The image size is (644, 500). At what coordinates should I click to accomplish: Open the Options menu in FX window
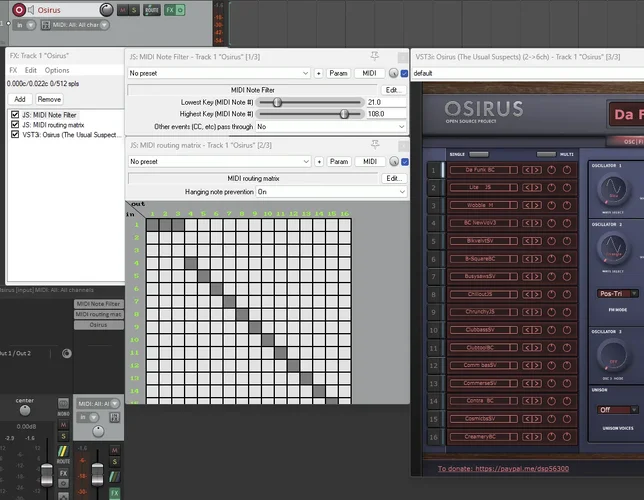(57, 71)
